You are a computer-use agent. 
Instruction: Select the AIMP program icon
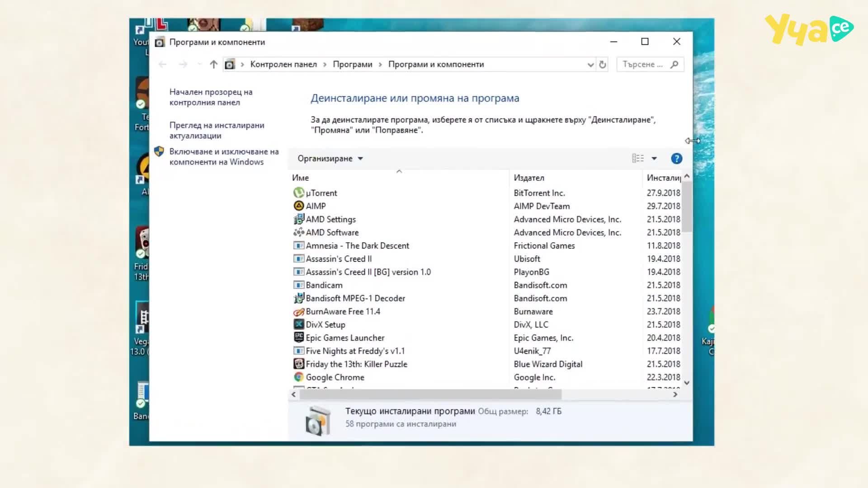[298, 206]
